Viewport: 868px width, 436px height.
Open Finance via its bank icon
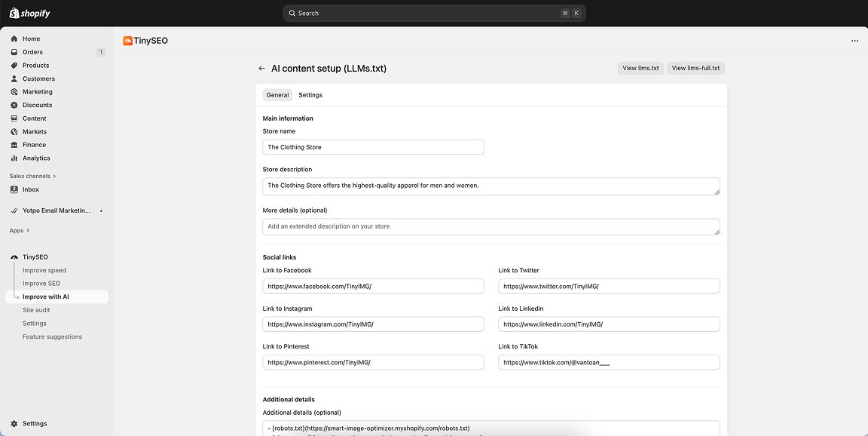[14, 145]
